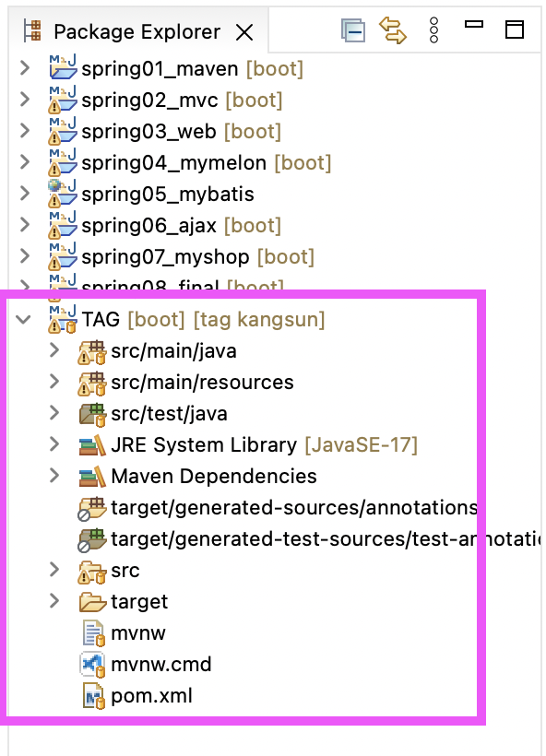Image resolution: width=546 pixels, height=756 pixels.
Task: Click the spring02_mvc project icon
Action: pos(63,100)
